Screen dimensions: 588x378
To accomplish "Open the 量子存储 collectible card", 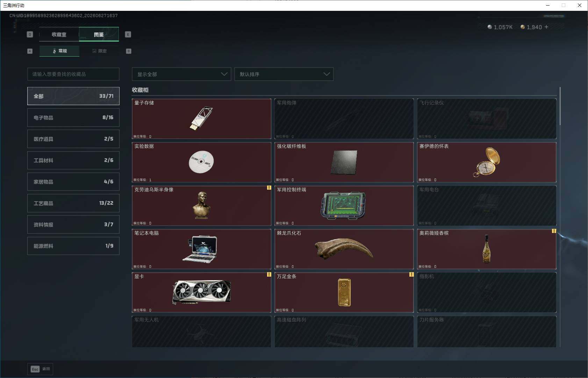I will coord(201,119).
